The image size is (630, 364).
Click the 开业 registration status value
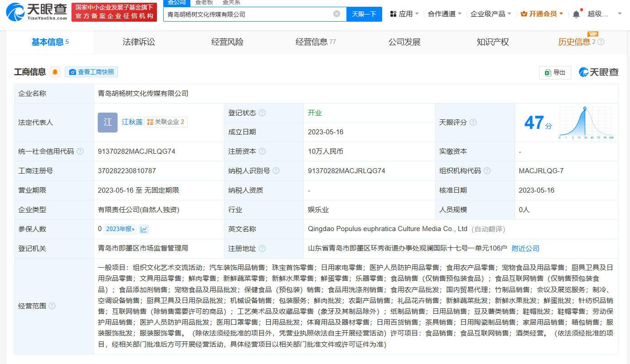click(315, 113)
